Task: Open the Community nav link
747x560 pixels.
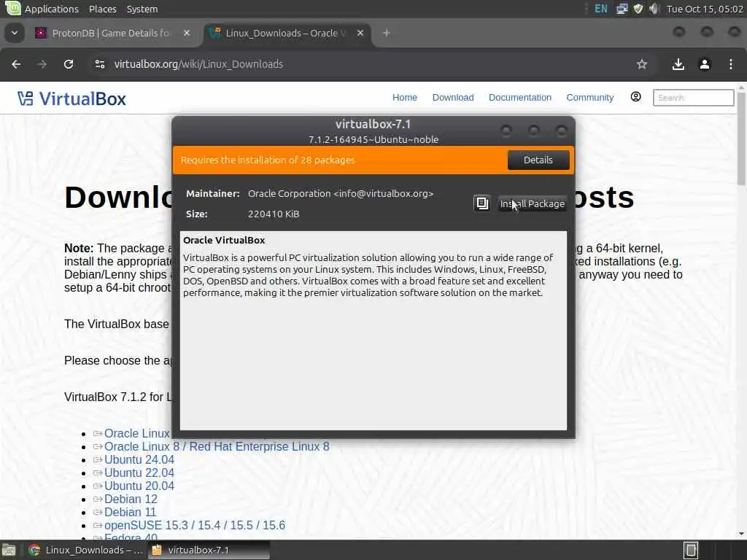Action: pos(589,98)
